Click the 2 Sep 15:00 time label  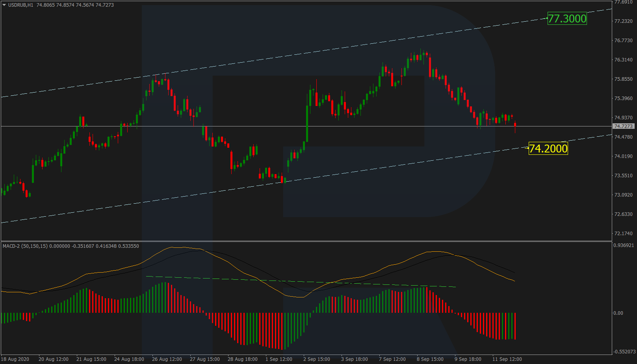click(x=317, y=359)
